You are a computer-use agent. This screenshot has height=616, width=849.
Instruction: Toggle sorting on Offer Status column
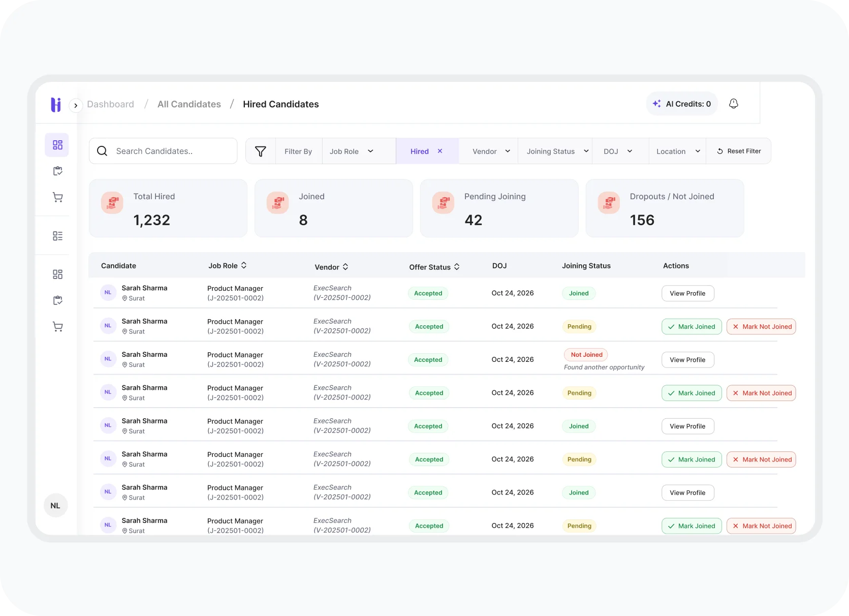(x=457, y=267)
